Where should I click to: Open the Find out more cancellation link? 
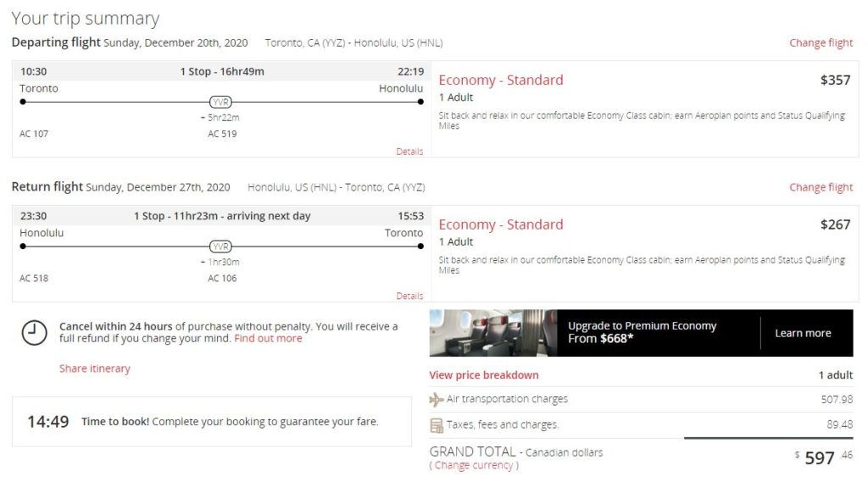(x=268, y=339)
